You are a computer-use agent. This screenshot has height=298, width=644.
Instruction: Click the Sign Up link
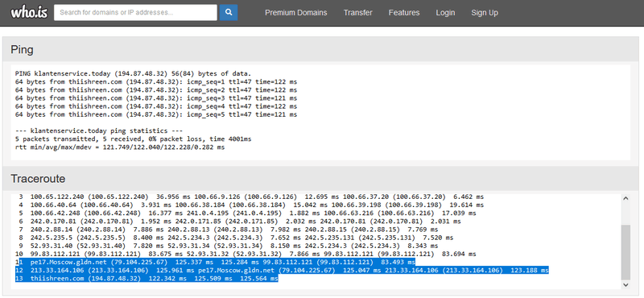tap(485, 13)
